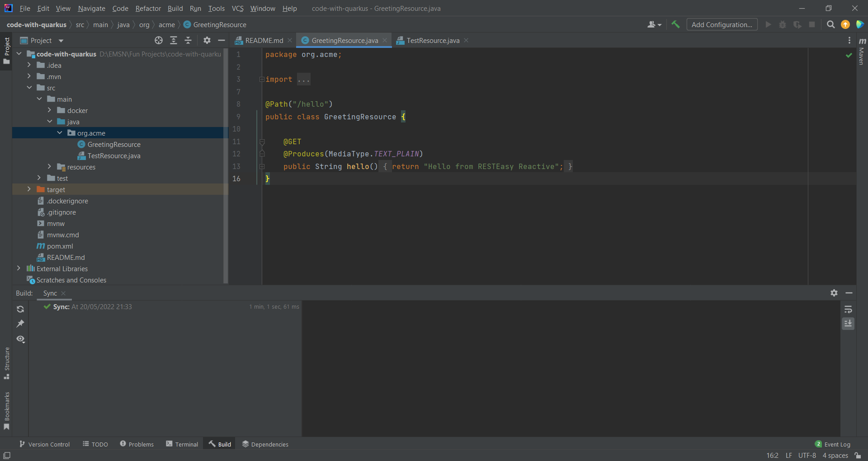The image size is (868, 461).
Task: Click line separator LF in status bar
Action: [x=788, y=456]
